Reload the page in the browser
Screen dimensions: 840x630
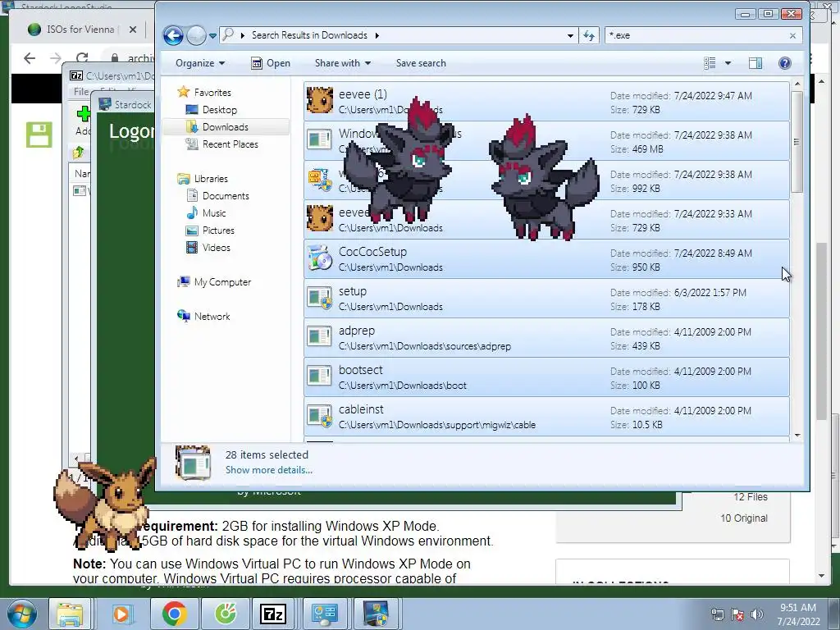tap(82, 58)
